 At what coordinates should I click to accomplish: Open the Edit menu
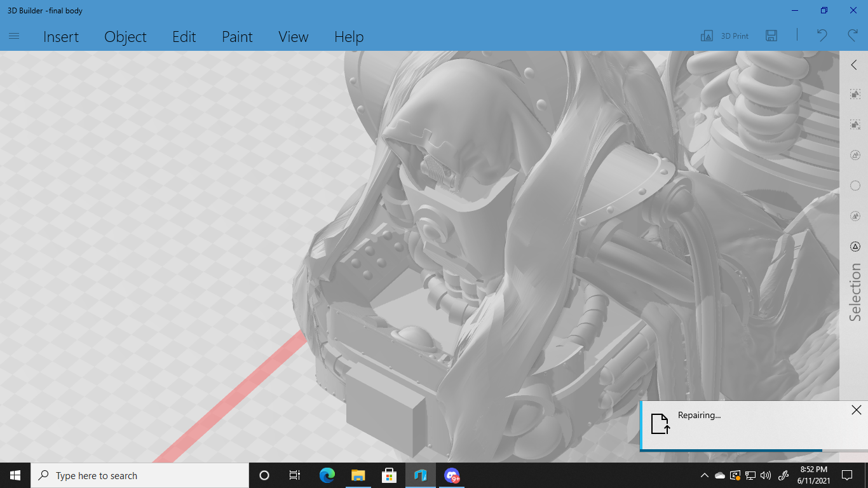(184, 37)
